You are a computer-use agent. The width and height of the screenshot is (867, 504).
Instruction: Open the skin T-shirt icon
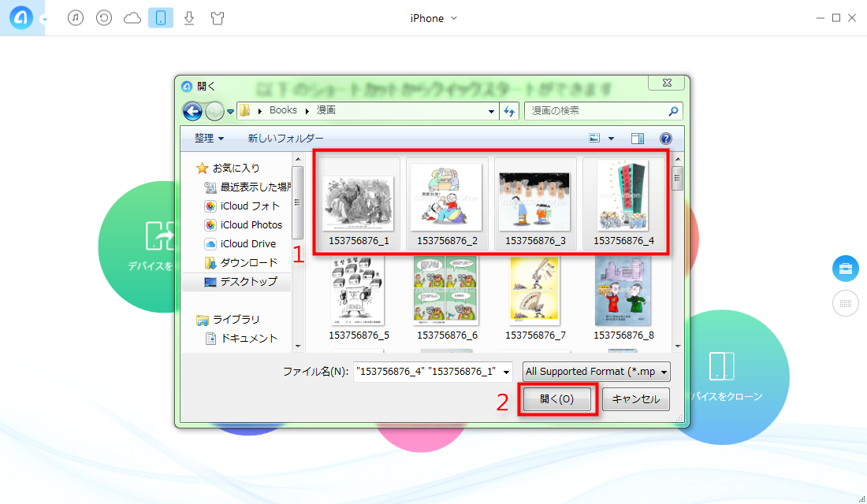pos(218,18)
